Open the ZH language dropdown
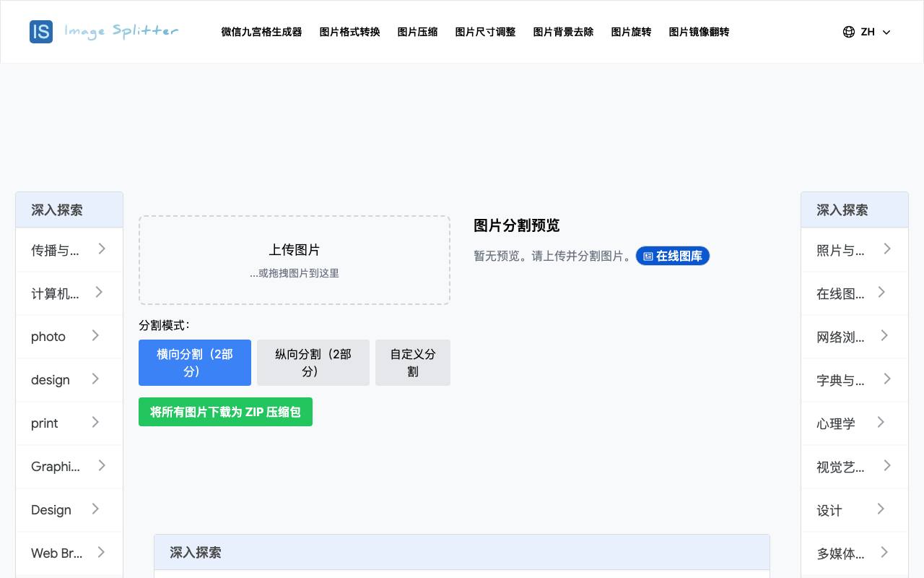The height and width of the screenshot is (578, 924). pyautogui.click(x=867, y=32)
